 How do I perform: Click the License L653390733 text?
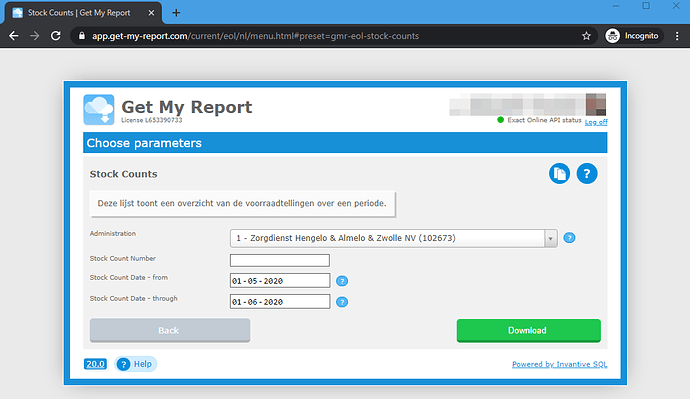pyautogui.click(x=151, y=120)
